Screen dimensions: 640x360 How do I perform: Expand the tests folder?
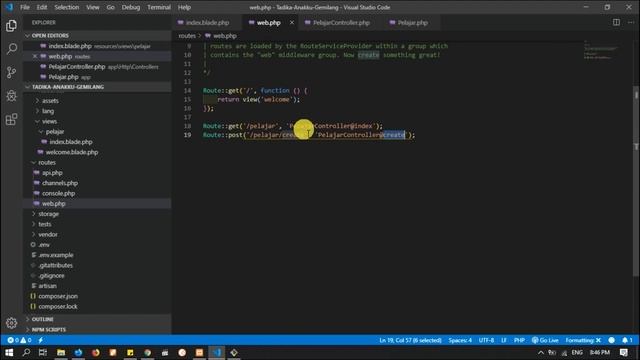[x=97, y=224]
